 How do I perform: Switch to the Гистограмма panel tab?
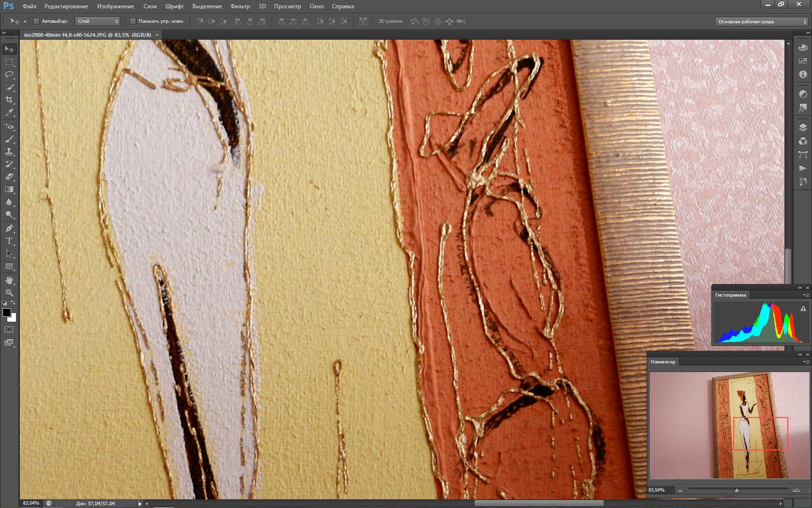(730, 295)
